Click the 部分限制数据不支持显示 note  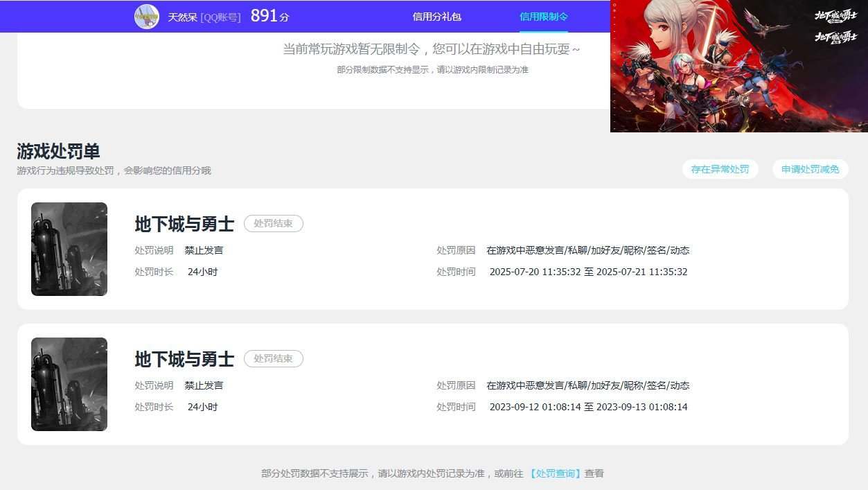click(x=432, y=70)
